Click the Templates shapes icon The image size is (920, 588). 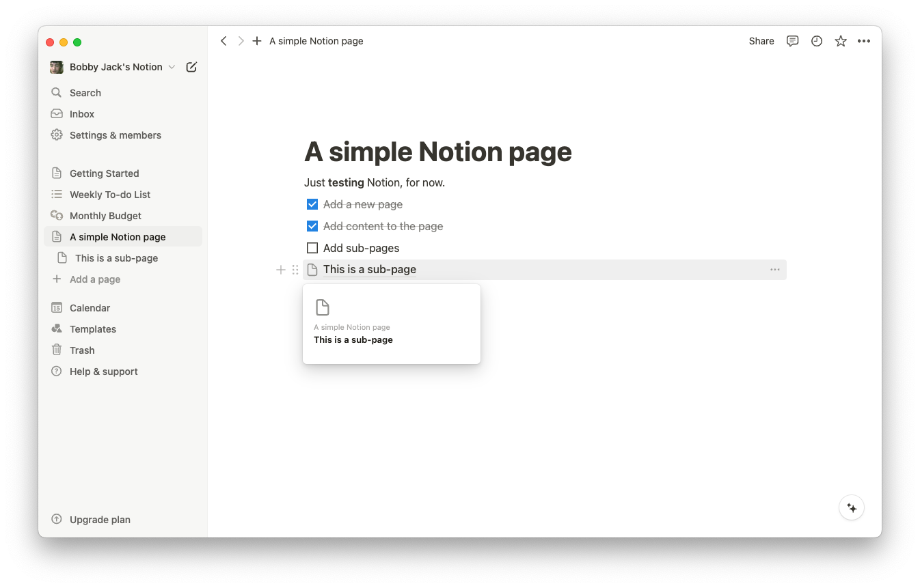coord(57,328)
